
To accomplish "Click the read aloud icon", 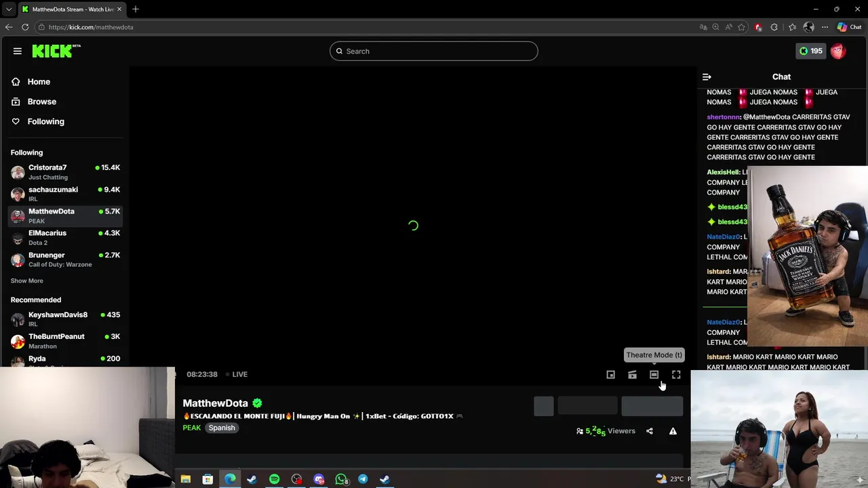I will click(x=729, y=27).
